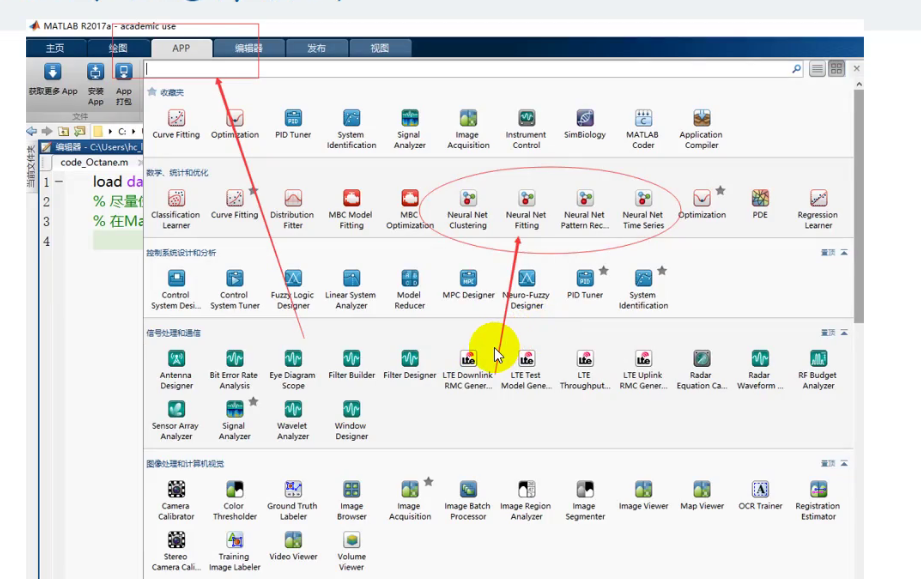Select the APP ribbon tab

pos(181,48)
